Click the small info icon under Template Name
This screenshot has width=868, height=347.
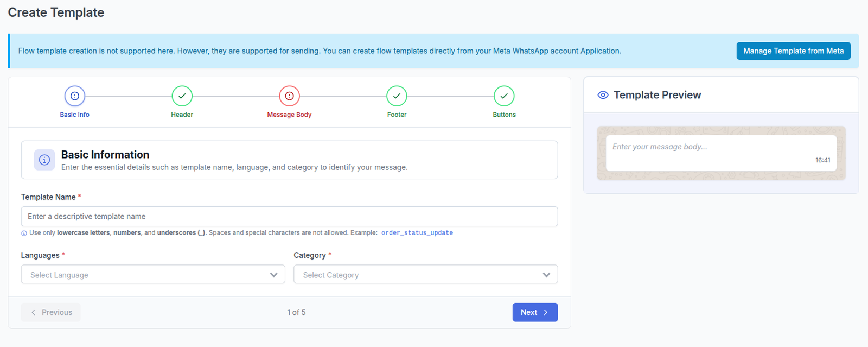[x=24, y=234]
